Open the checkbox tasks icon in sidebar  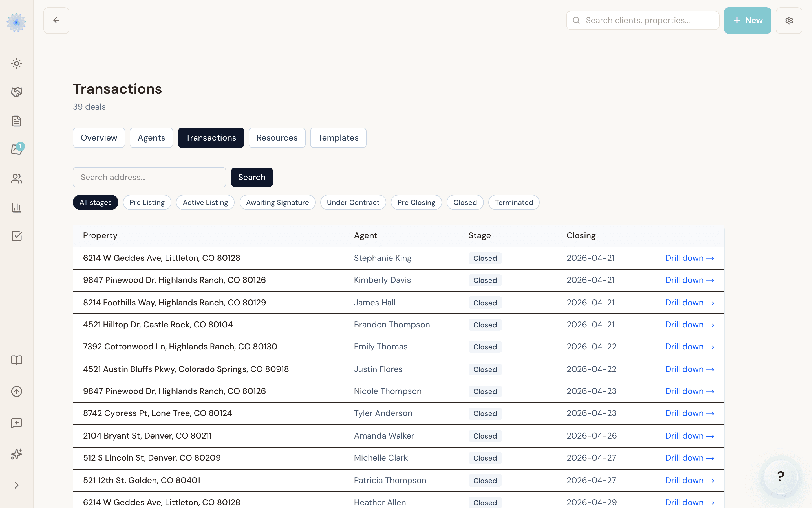[x=16, y=236]
